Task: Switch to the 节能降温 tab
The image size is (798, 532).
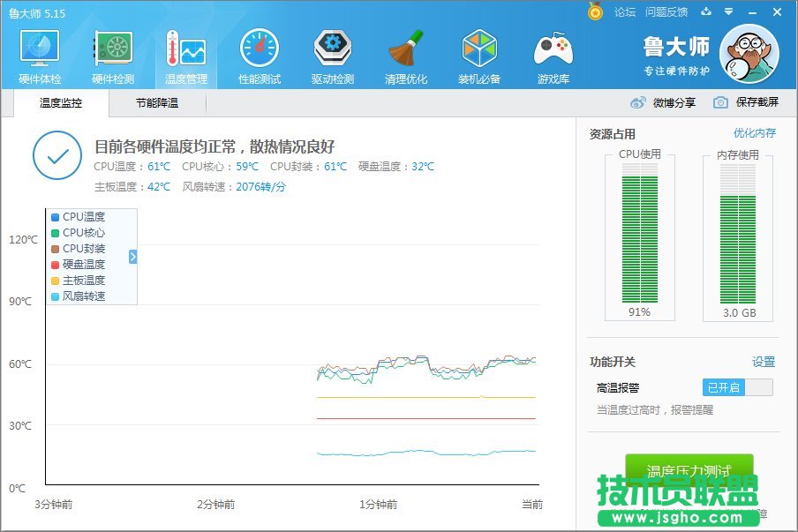Action: pyautogui.click(x=157, y=101)
